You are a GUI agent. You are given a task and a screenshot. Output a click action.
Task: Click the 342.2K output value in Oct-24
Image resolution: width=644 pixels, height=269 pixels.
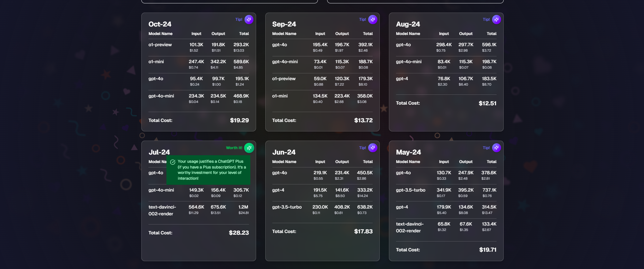(218, 62)
